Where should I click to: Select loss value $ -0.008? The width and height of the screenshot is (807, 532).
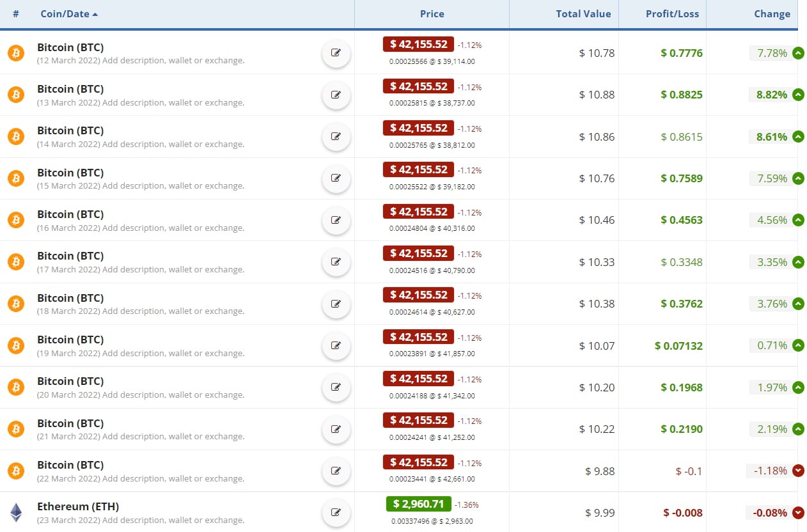tap(683, 512)
